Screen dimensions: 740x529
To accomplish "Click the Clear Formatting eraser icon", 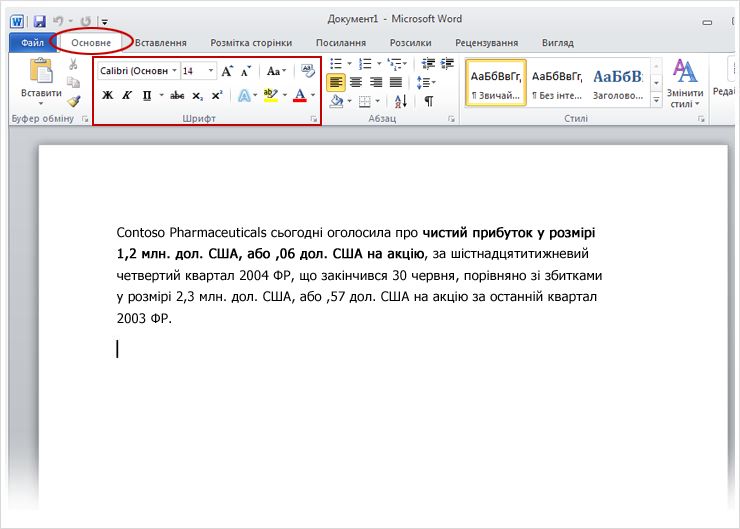I will point(308,71).
